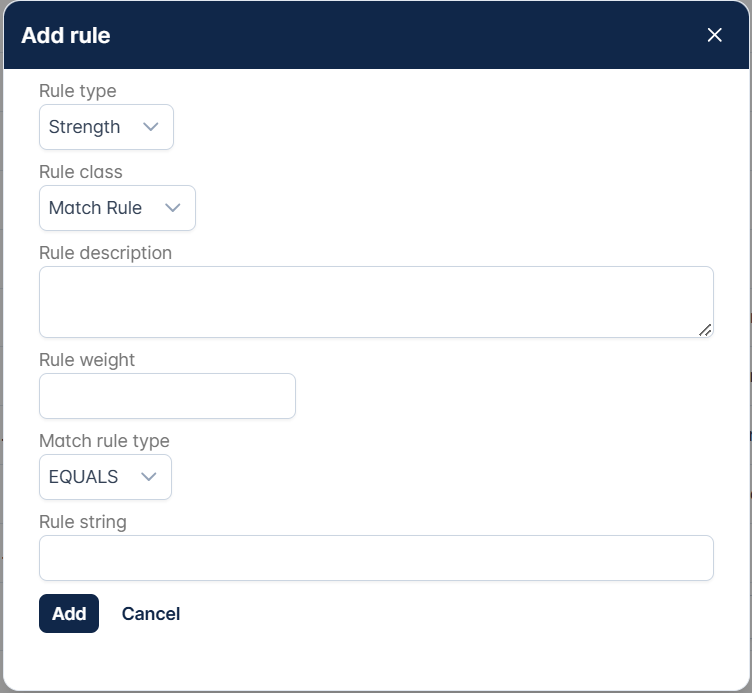This screenshot has width=752, height=693.
Task: Click the resize grip of the description box
Action: pos(706,330)
